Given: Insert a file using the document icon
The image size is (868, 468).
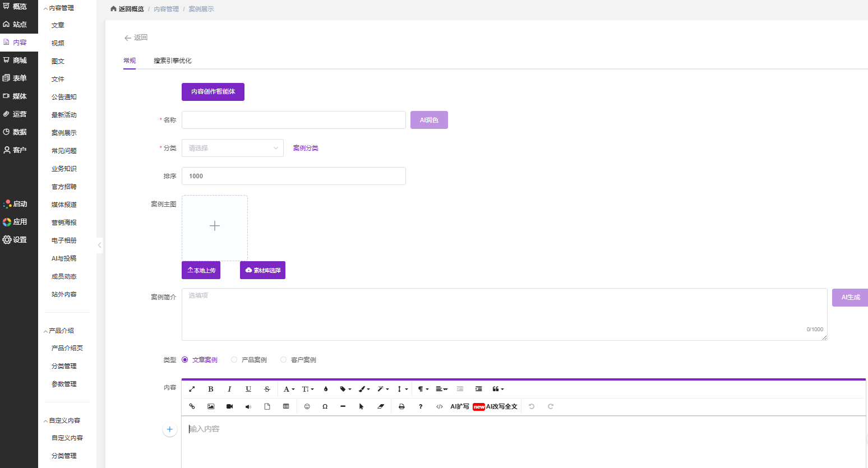Looking at the screenshot, I should [267, 406].
